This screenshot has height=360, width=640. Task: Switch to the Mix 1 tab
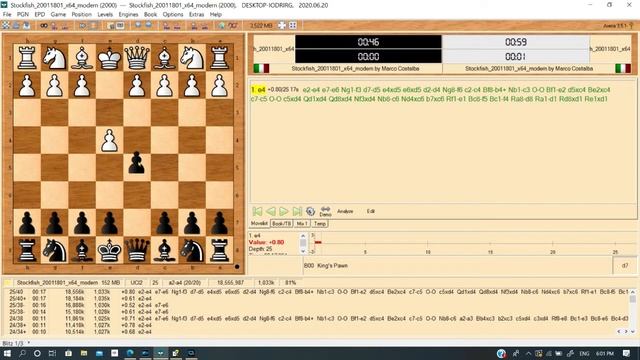[302, 224]
